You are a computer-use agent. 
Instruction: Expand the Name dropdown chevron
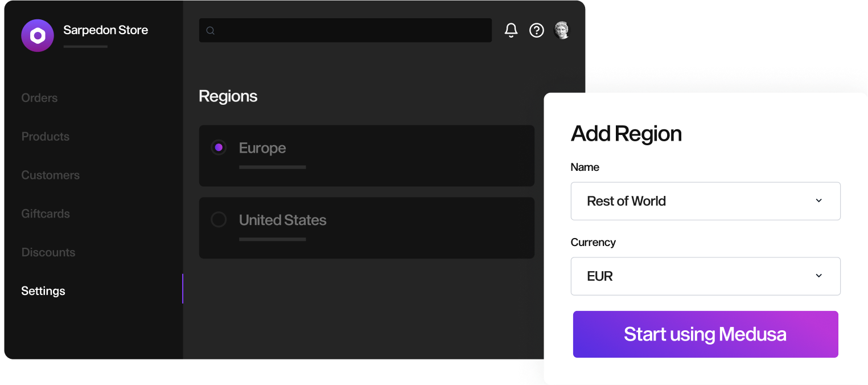[x=819, y=200]
